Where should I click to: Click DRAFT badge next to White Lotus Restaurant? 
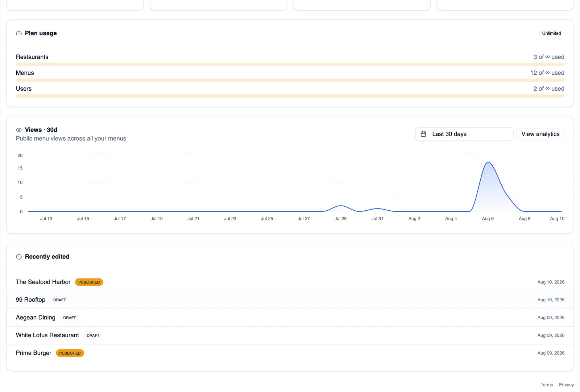pyautogui.click(x=93, y=335)
